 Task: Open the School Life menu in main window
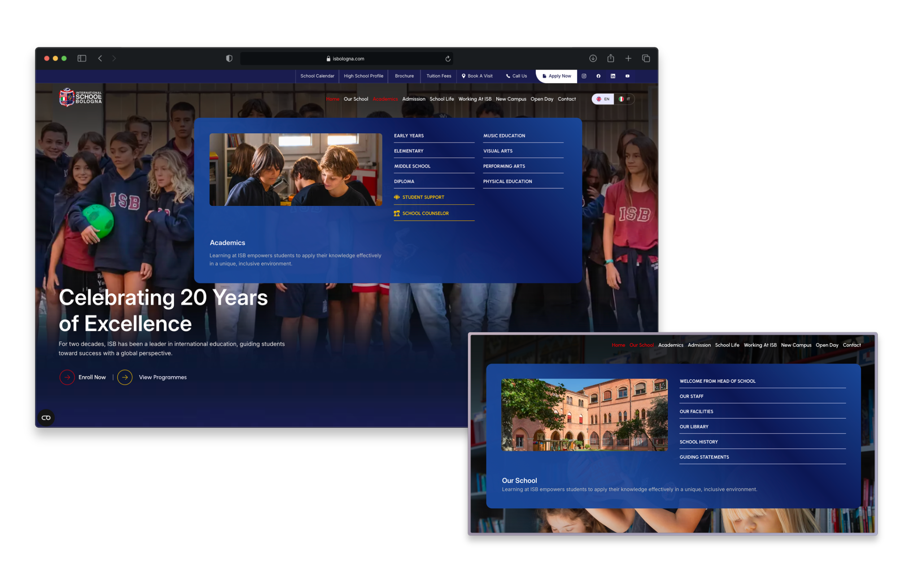pos(442,99)
